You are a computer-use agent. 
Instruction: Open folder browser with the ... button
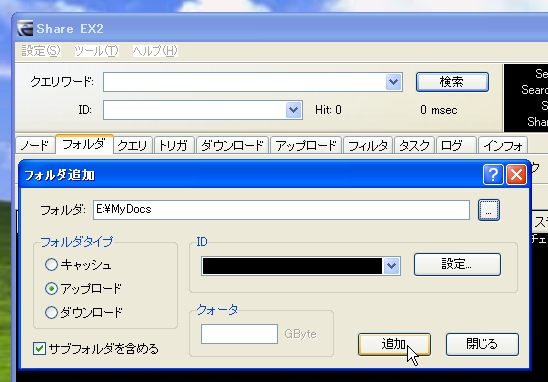(489, 210)
